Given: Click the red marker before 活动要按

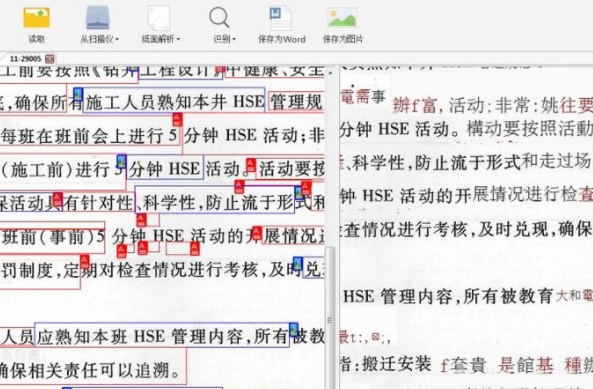Looking at the screenshot, I should pyautogui.click(x=250, y=165).
